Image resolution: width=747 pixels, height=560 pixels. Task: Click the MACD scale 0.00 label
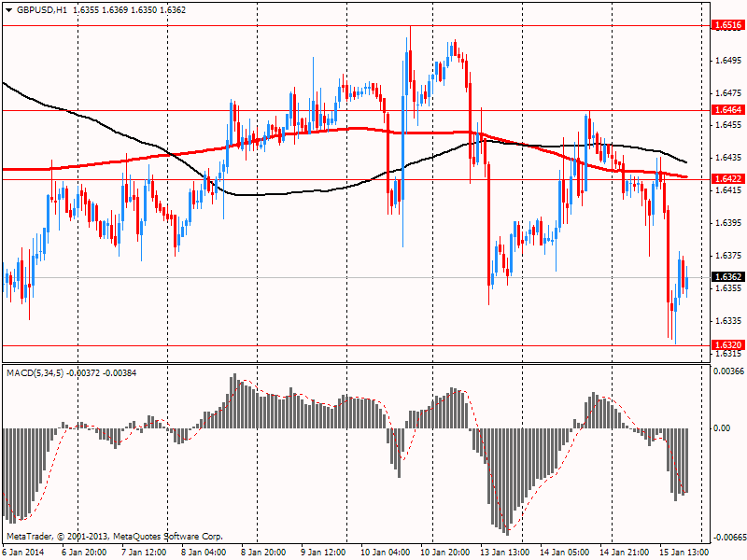click(722, 428)
